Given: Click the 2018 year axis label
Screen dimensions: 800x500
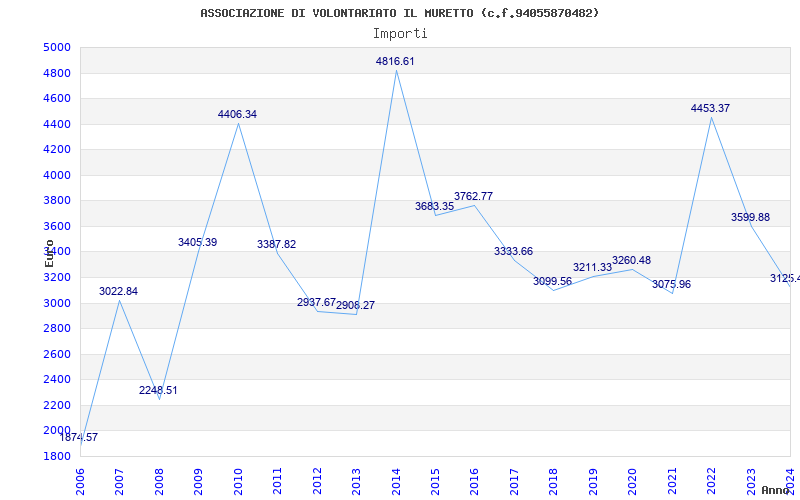Looking at the screenshot, I should tap(554, 482).
